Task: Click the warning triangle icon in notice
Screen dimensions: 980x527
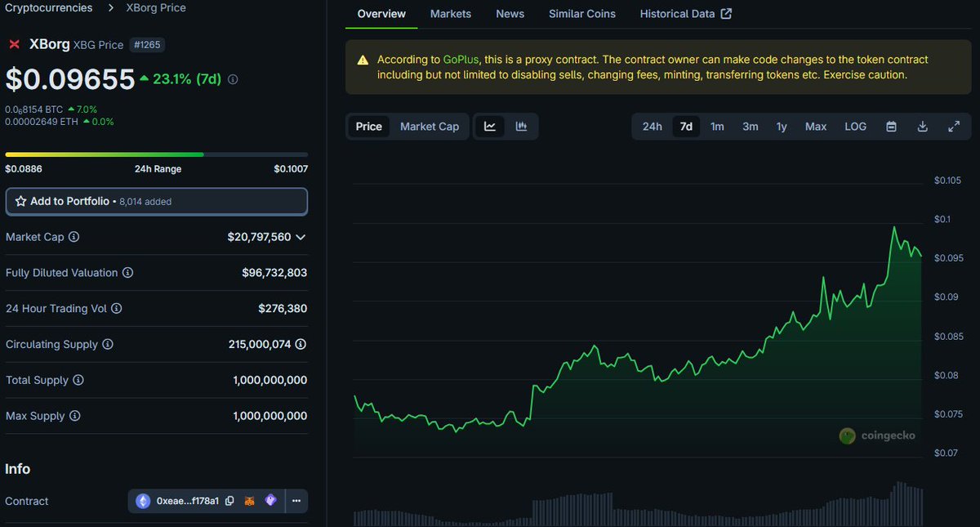Action: [363, 60]
